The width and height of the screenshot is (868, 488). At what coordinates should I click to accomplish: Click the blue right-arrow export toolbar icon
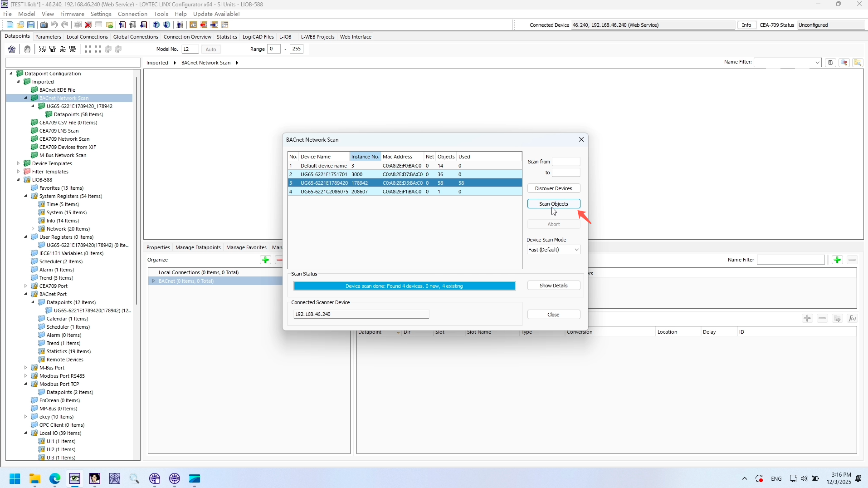click(214, 25)
